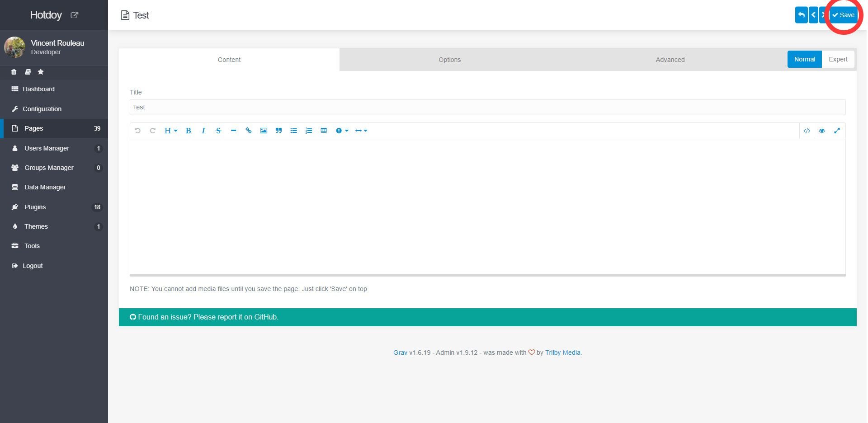Go to Plugins in the sidebar

click(x=35, y=207)
